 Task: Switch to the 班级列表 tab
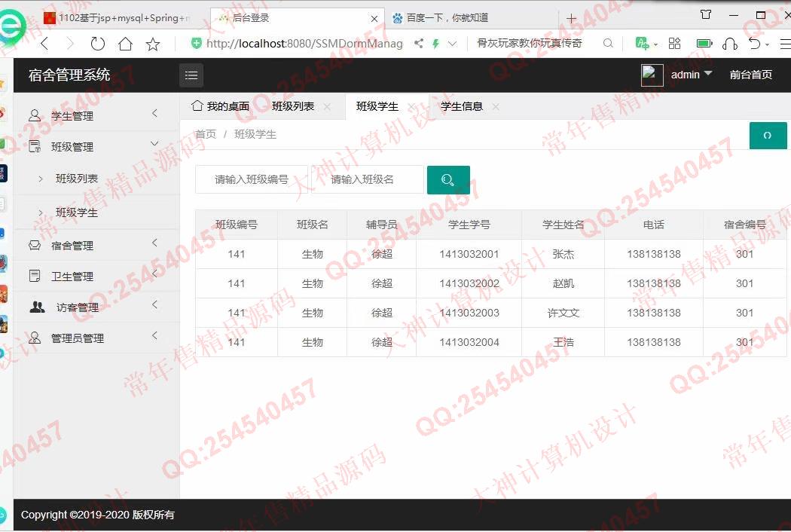coord(293,106)
